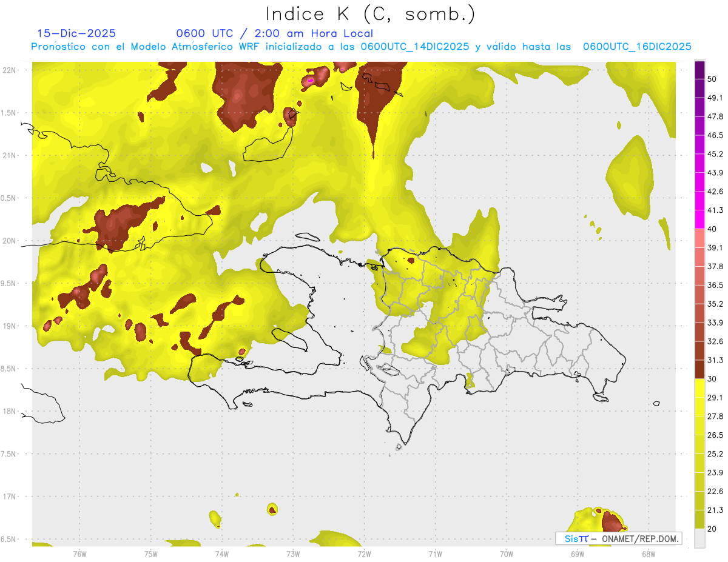Click the legend value '29.1'
Image resolution: width=728 pixels, height=562 pixels.
click(715, 398)
